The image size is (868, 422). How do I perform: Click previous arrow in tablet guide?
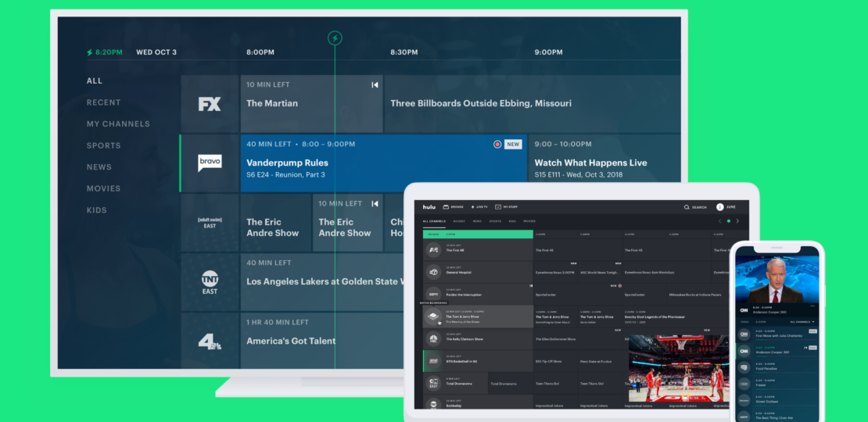coord(720,221)
